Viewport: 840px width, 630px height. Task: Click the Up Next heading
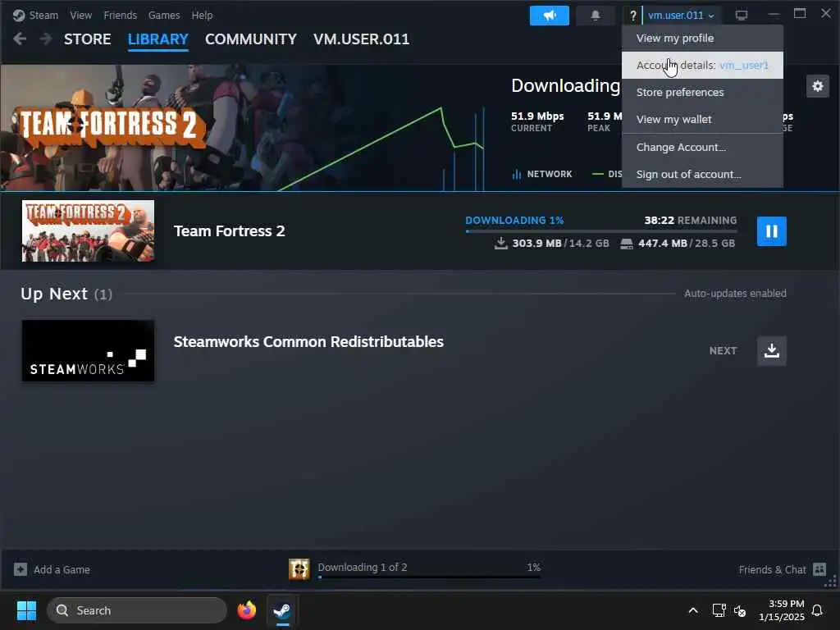(x=54, y=294)
